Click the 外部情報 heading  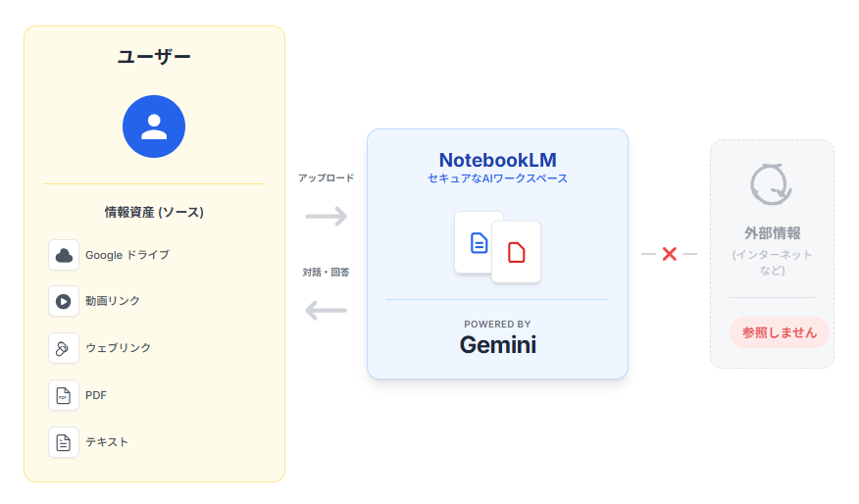(x=773, y=233)
